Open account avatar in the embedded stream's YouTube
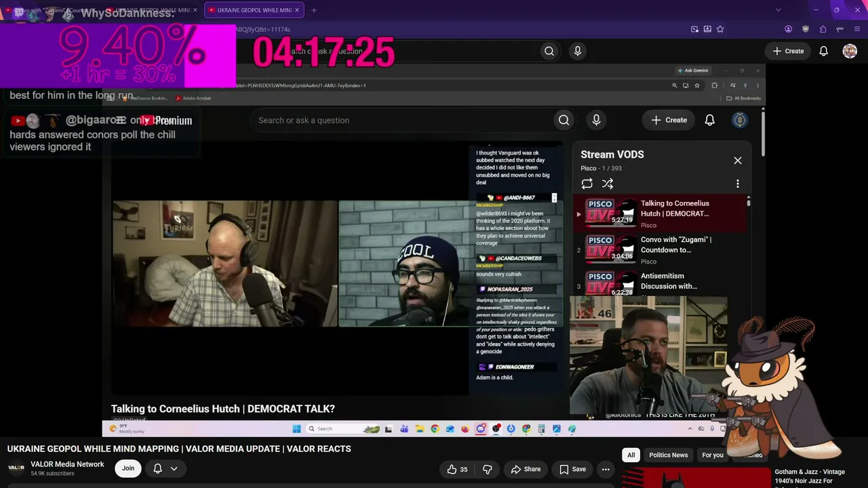868x488 pixels. pyautogui.click(x=740, y=120)
